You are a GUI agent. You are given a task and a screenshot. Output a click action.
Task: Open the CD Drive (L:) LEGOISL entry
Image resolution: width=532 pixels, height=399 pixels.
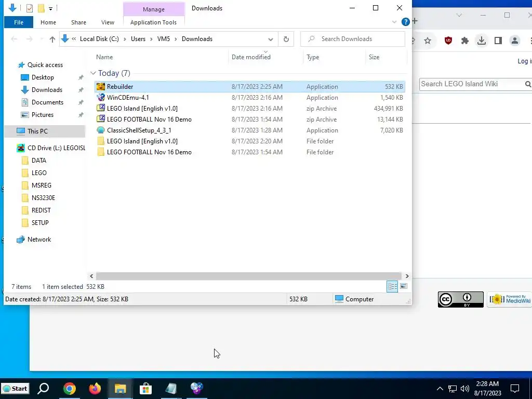(51, 148)
